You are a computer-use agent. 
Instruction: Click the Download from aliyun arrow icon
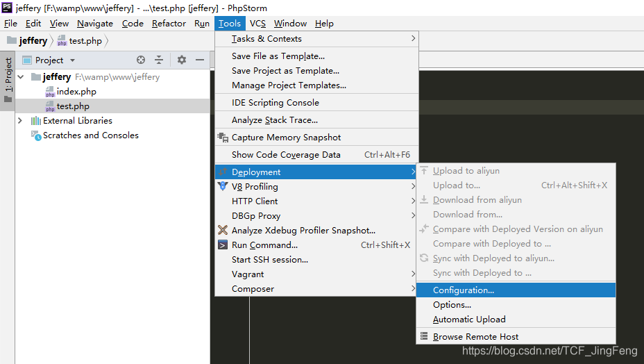(x=424, y=199)
